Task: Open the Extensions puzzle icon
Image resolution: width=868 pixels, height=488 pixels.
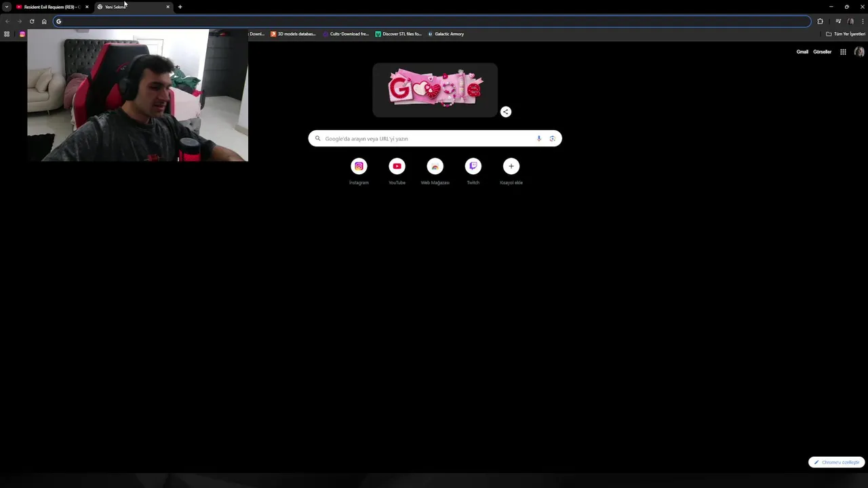Action: pyautogui.click(x=820, y=21)
